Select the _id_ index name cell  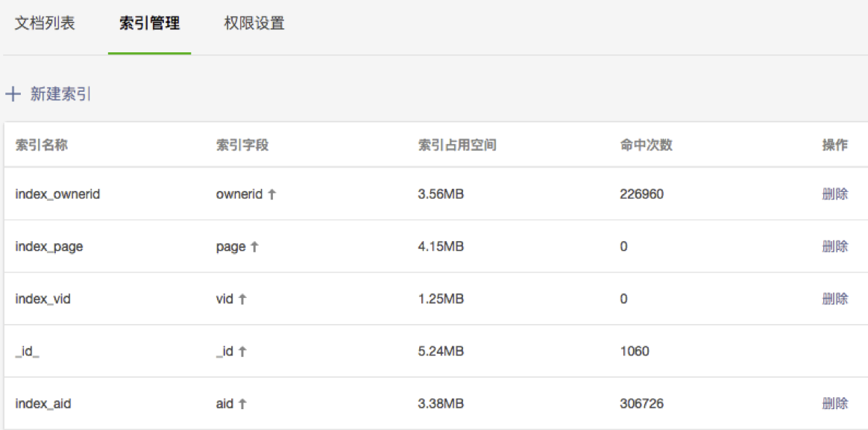click(27, 352)
